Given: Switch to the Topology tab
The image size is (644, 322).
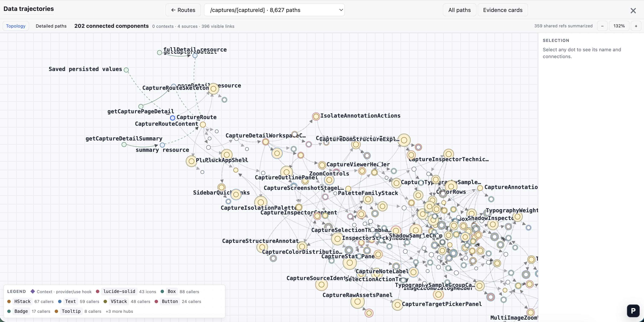Looking at the screenshot, I should [x=16, y=26].
